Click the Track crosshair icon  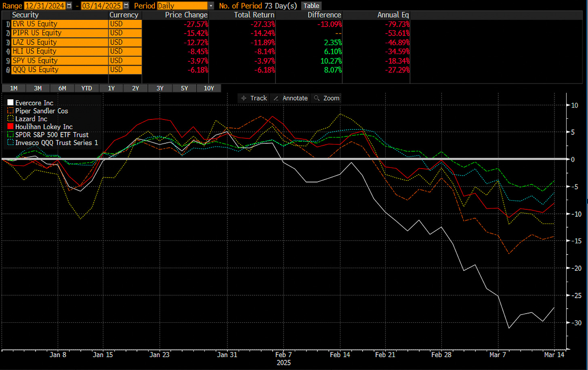(x=244, y=98)
